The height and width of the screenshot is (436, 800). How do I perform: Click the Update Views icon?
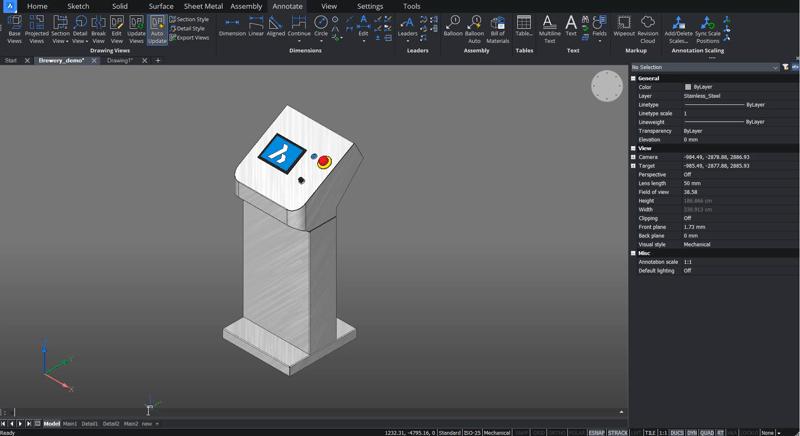pyautogui.click(x=136, y=29)
